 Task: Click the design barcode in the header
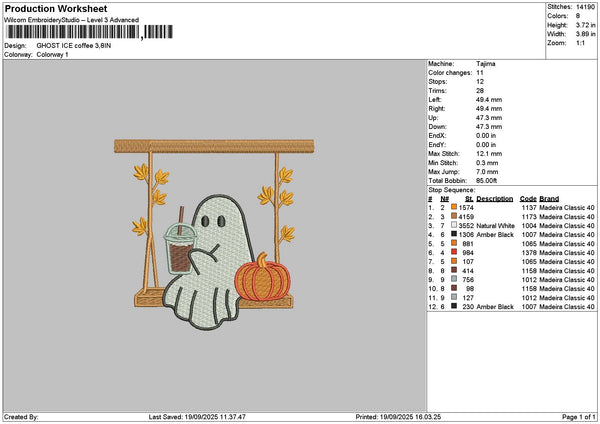(x=72, y=33)
